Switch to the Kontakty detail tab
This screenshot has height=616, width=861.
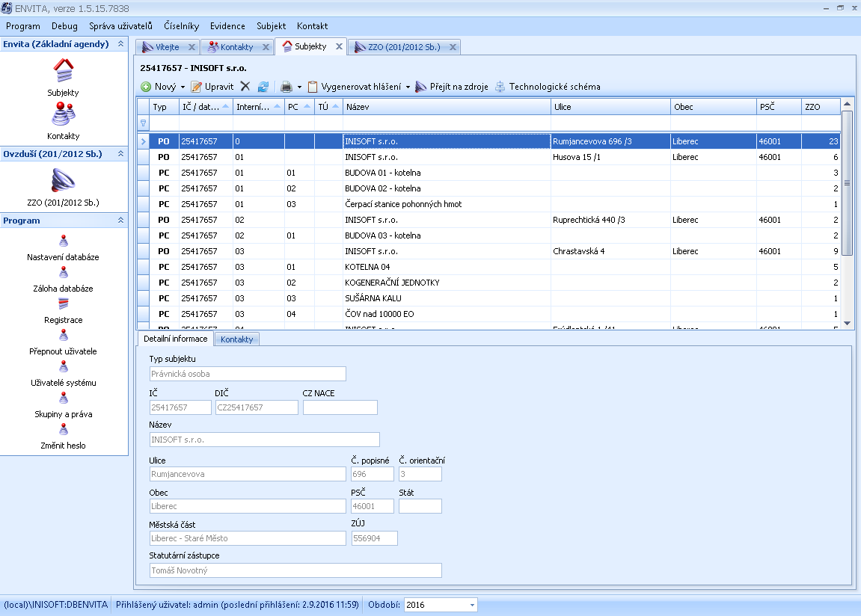[236, 339]
